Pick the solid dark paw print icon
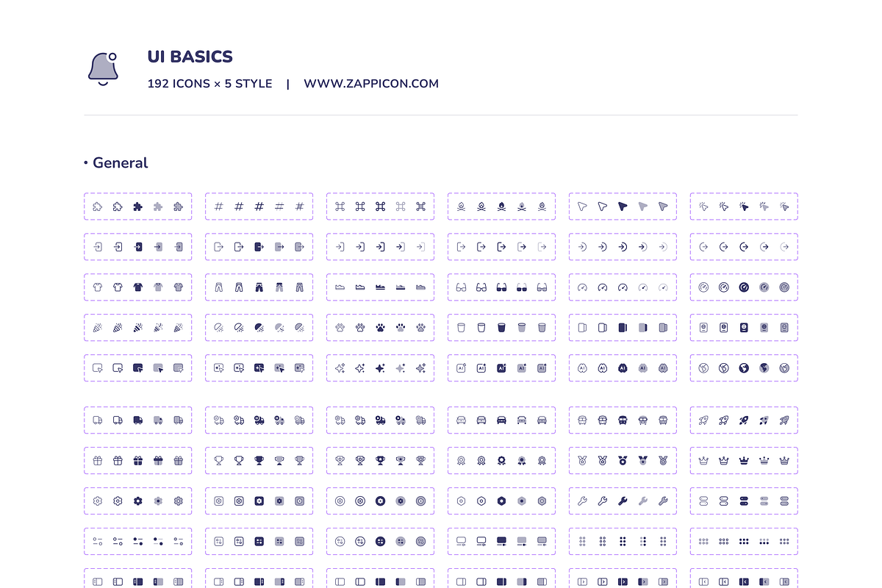 coord(380,328)
